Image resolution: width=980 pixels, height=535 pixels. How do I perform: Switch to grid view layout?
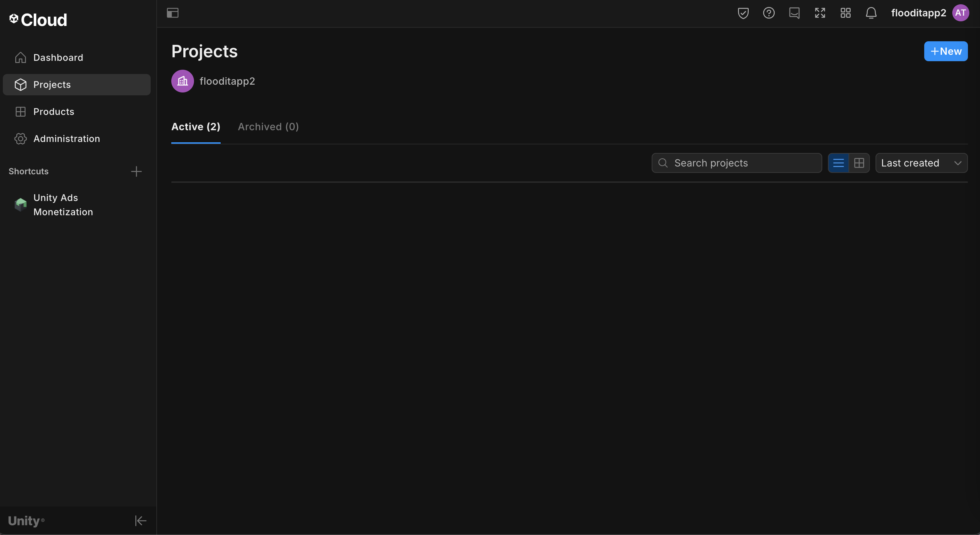pos(859,163)
